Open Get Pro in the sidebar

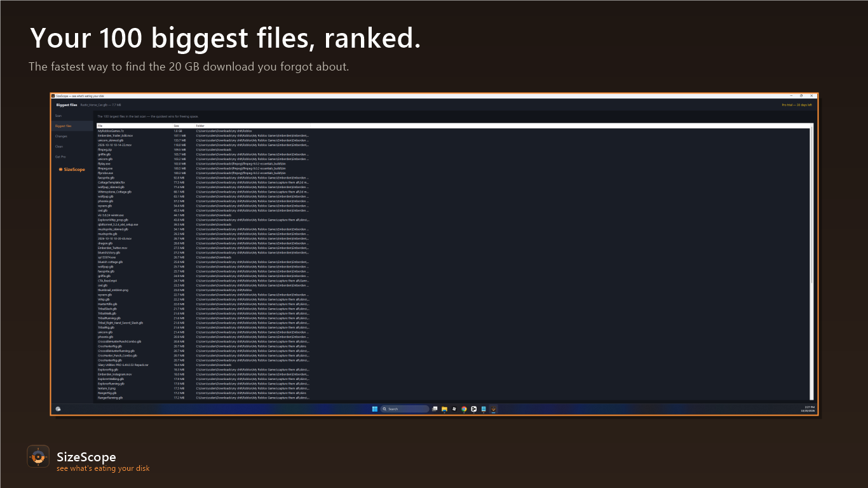coord(73,156)
